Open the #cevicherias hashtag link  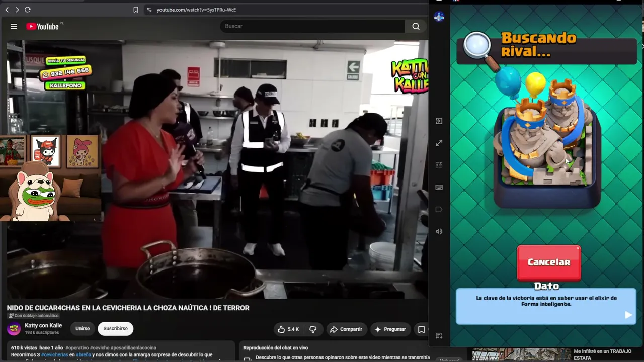point(54,354)
